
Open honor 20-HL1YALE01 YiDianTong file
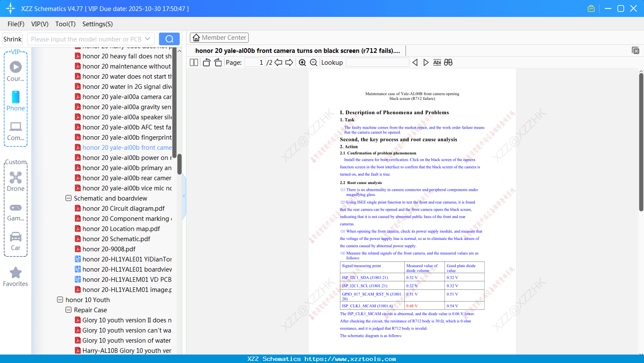[127, 259]
